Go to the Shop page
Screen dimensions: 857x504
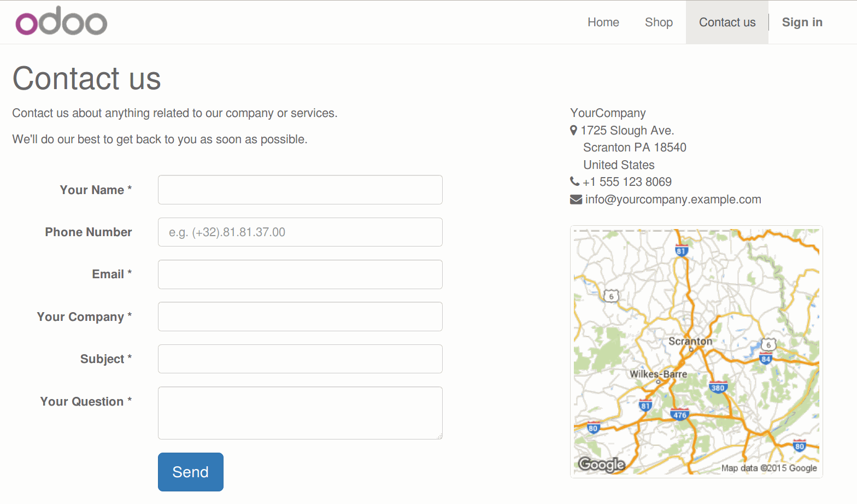pyautogui.click(x=659, y=22)
